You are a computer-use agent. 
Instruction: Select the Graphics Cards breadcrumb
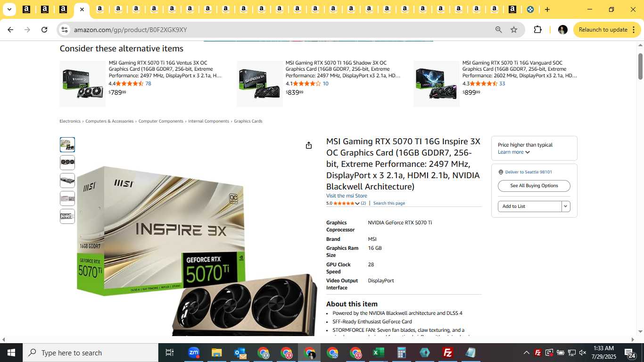coord(248,121)
